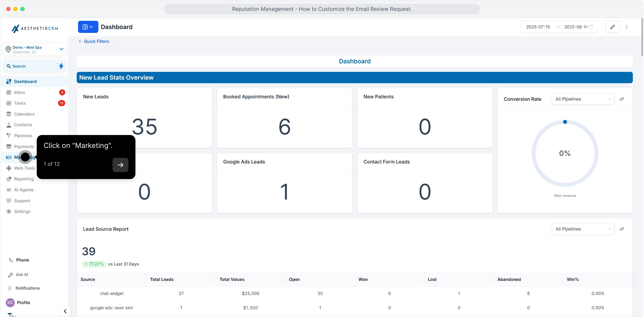The image size is (644, 317).
Task: Click the AI Agents robot icon
Action: click(9, 190)
